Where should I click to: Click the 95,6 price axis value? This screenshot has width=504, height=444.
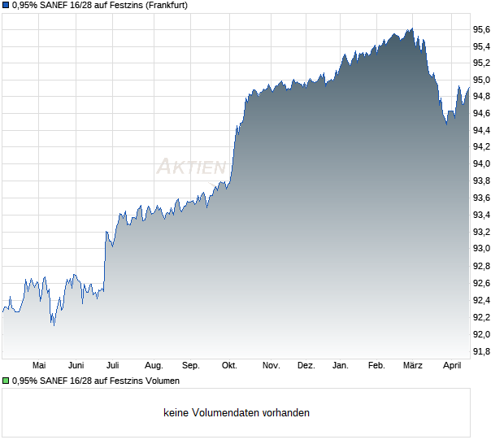pyautogui.click(x=481, y=29)
